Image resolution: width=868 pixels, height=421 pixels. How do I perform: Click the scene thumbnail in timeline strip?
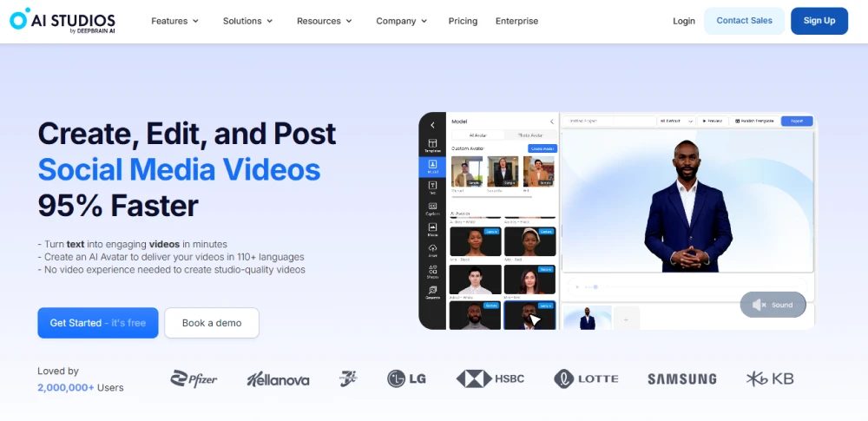[x=588, y=319]
